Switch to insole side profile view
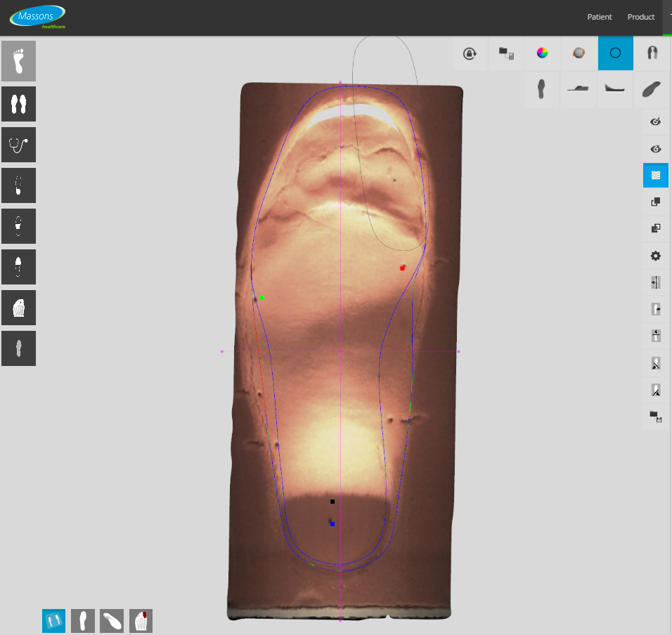This screenshot has width=672, height=635. (578, 89)
